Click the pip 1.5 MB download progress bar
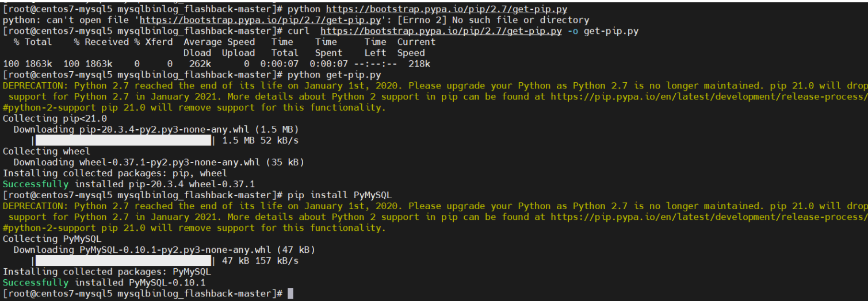This screenshot has width=868, height=301. tap(124, 140)
